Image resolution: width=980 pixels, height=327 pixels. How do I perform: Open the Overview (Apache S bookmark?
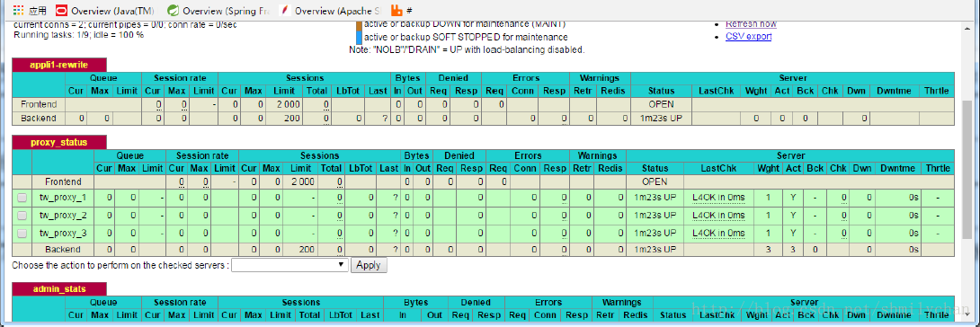click(x=330, y=11)
